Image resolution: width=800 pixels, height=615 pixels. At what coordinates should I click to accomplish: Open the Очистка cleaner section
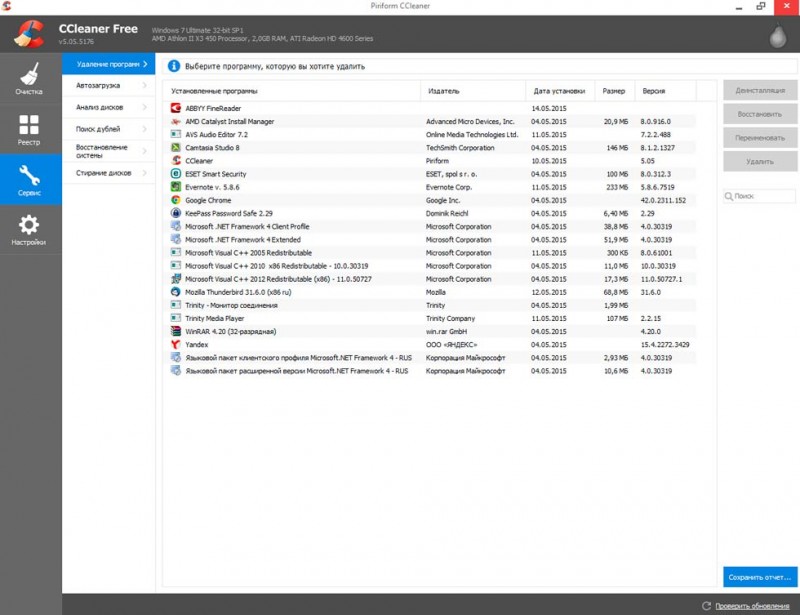coord(30,79)
